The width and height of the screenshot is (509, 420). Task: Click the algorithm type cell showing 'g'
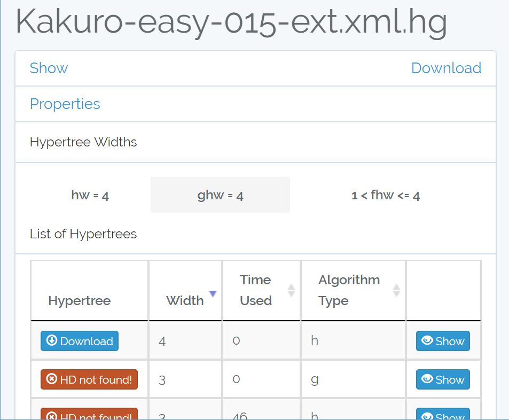315,379
